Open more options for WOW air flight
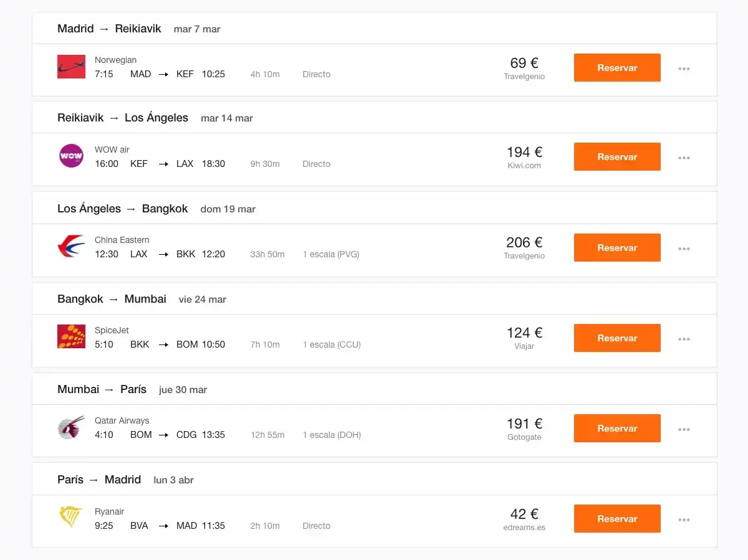Image resolution: width=748 pixels, height=560 pixels. pos(684,158)
